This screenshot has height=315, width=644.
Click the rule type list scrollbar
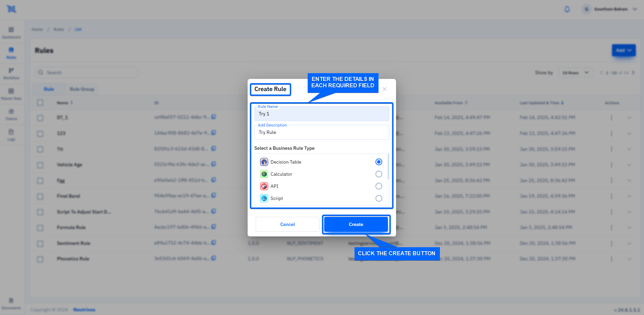[x=388, y=167]
